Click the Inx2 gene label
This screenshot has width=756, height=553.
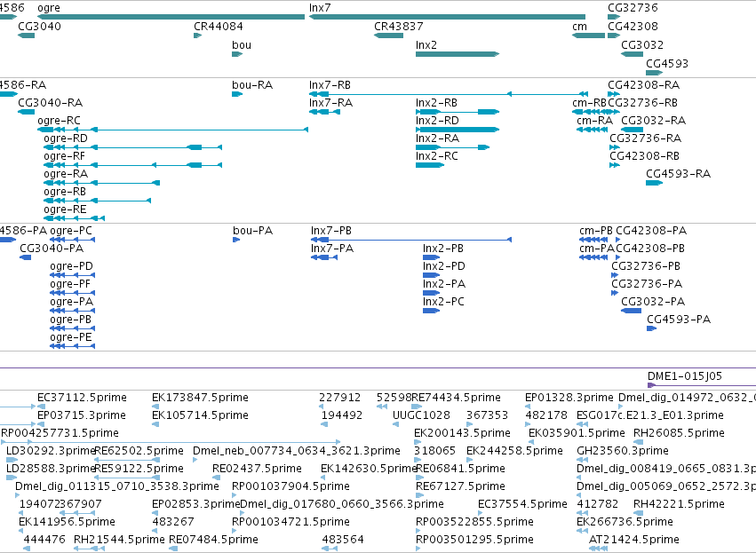click(x=426, y=45)
